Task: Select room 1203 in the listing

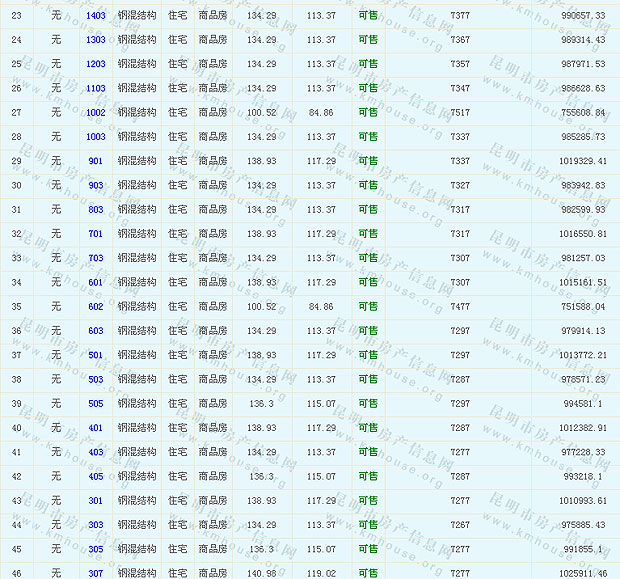Action: (x=96, y=64)
